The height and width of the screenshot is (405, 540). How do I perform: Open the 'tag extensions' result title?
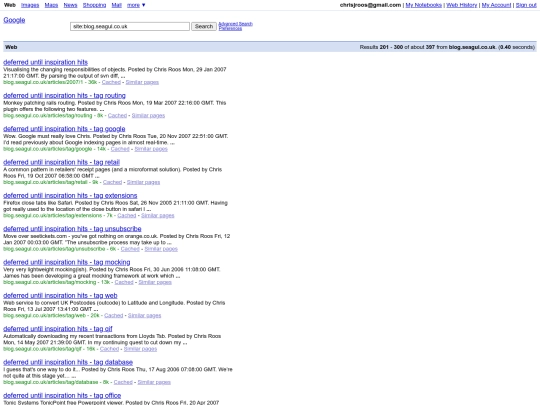point(70,196)
